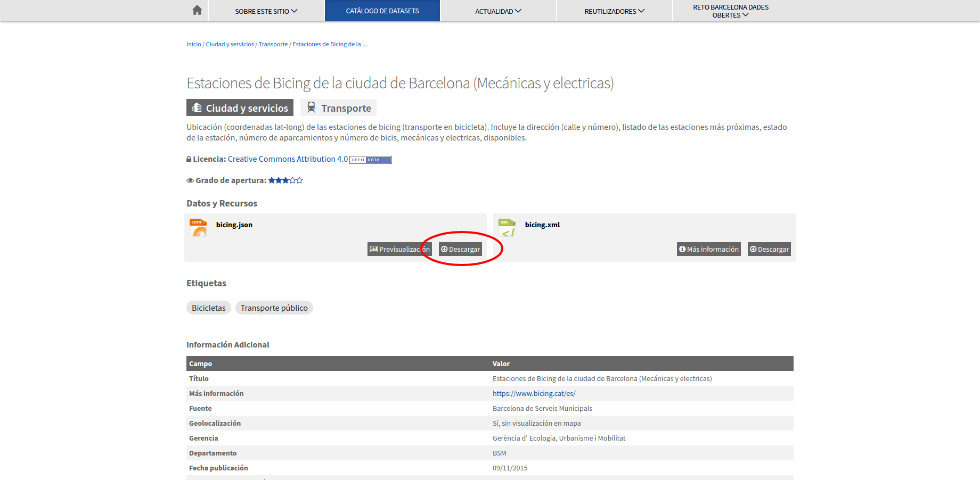Select the Bicicletas tag under Etiquetas
Viewport: 980px width, 480px height.
point(208,308)
